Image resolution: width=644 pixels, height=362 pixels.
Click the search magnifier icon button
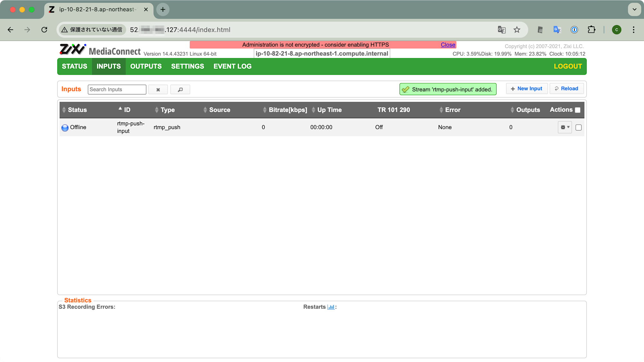[x=180, y=89]
